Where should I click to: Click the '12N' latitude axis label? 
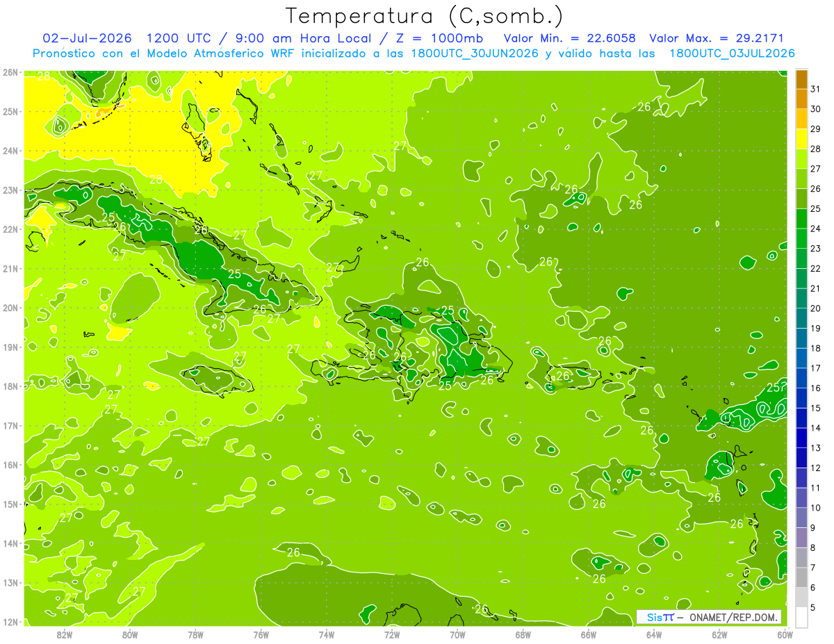tap(10, 622)
